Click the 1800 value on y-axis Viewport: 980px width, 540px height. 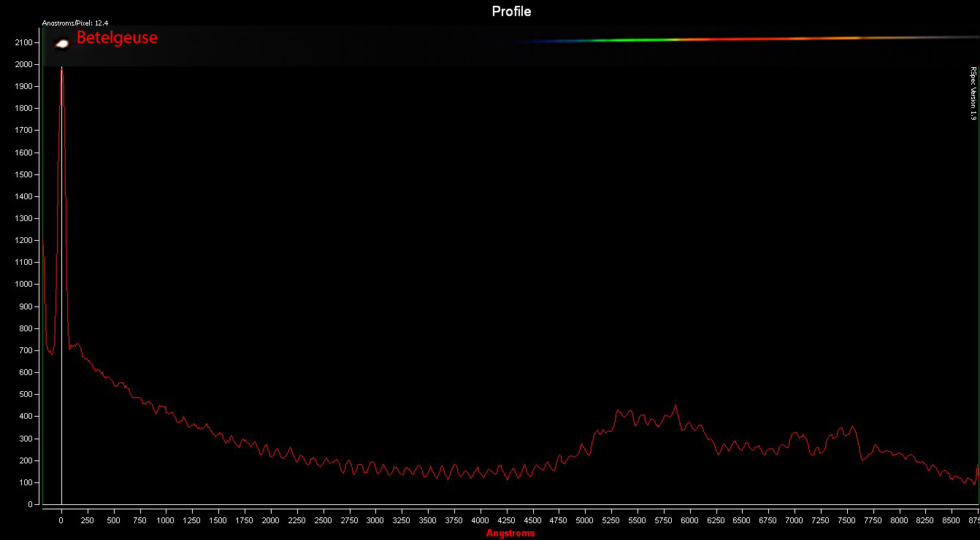[24, 108]
